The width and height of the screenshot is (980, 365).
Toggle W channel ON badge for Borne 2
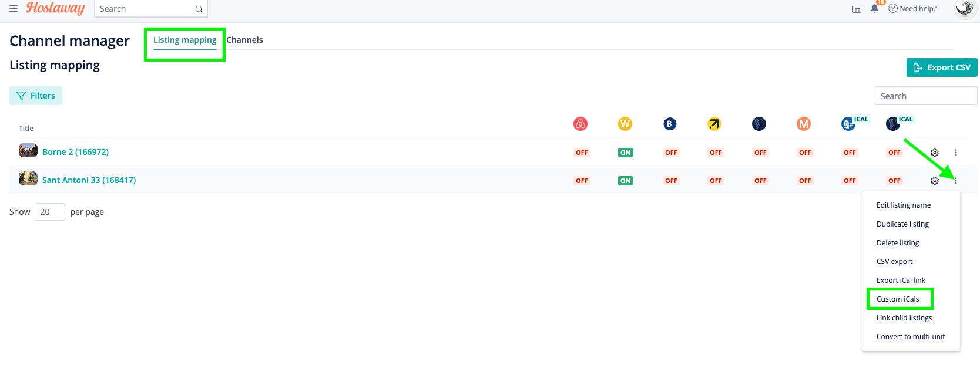(625, 153)
